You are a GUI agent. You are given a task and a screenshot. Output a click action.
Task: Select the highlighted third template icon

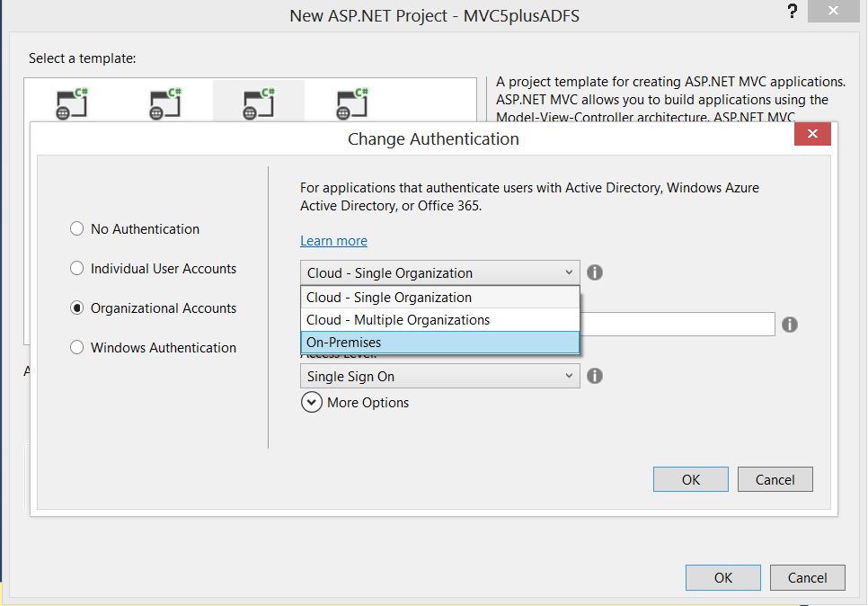point(259,104)
